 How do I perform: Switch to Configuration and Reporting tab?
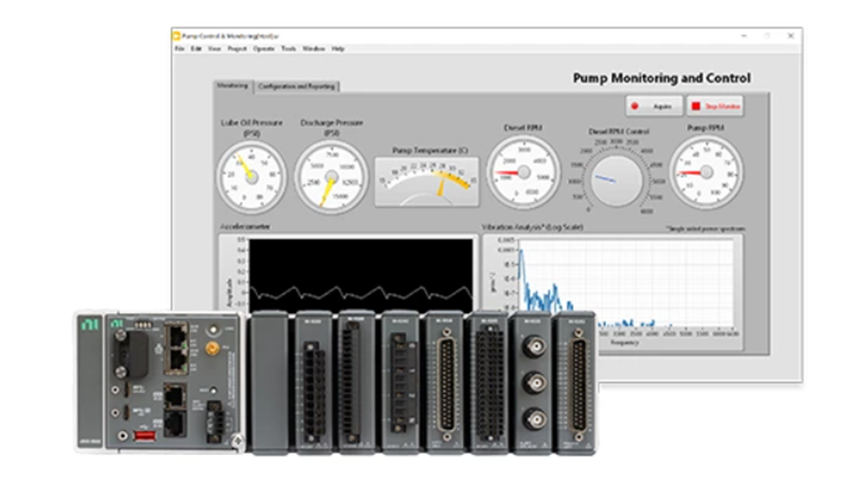pos(297,86)
